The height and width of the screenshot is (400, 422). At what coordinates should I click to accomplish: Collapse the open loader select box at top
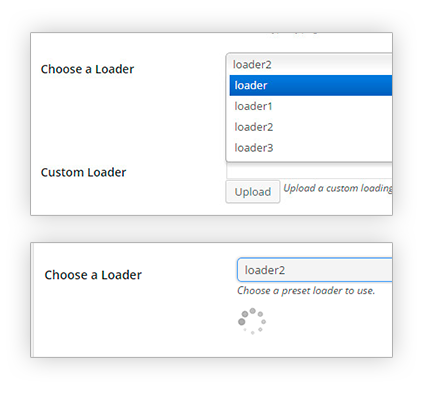point(309,64)
